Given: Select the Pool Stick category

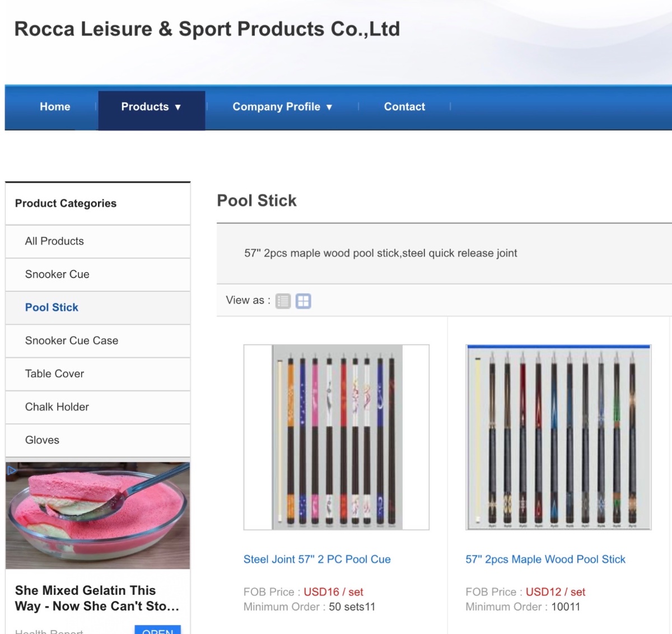Looking at the screenshot, I should click(52, 307).
